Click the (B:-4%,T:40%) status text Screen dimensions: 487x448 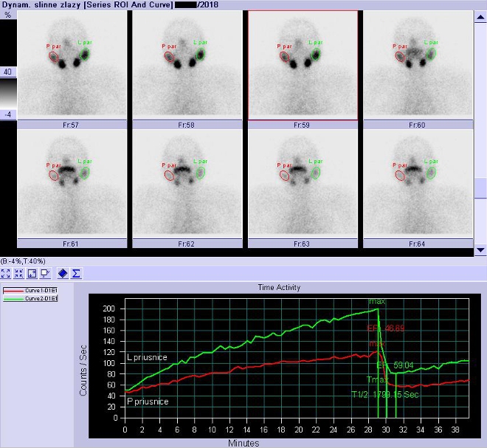click(23, 261)
